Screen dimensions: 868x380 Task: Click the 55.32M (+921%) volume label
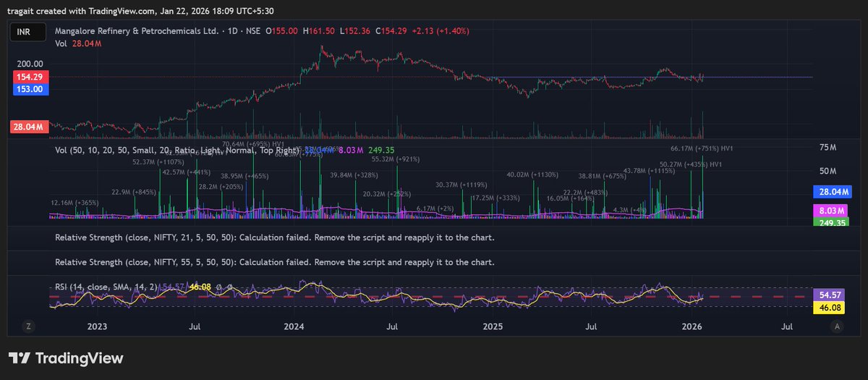click(394, 159)
